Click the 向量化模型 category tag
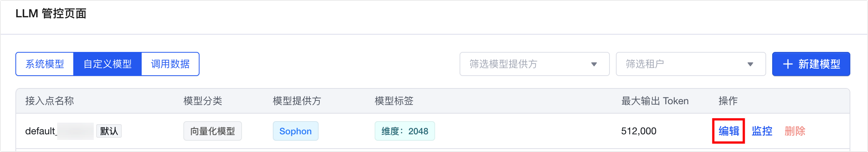 (212, 131)
